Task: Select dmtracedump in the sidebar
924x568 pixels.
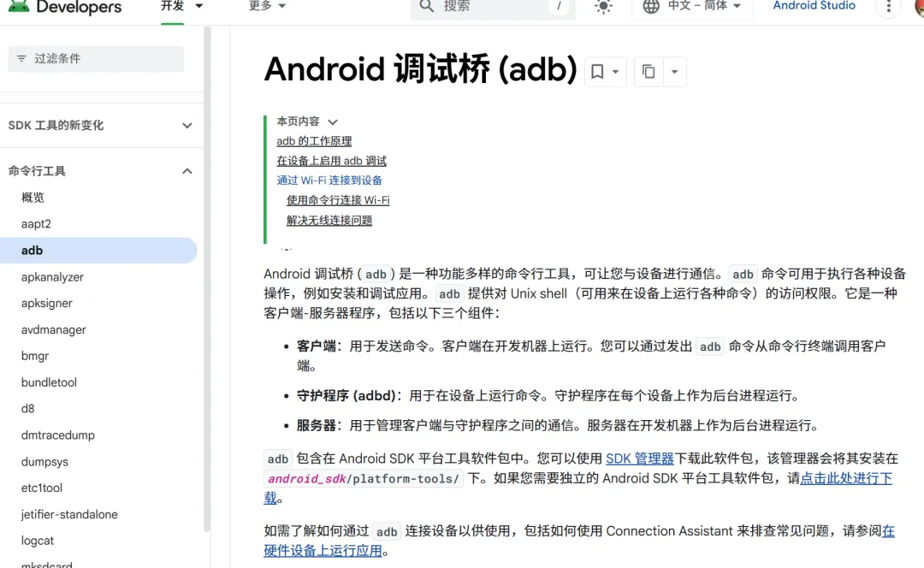Action: 58,435
